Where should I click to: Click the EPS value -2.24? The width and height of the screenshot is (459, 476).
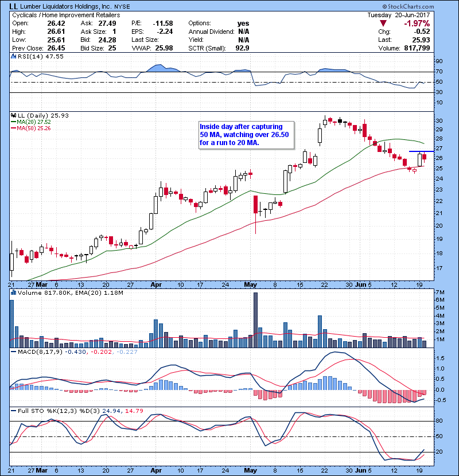coord(165,32)
